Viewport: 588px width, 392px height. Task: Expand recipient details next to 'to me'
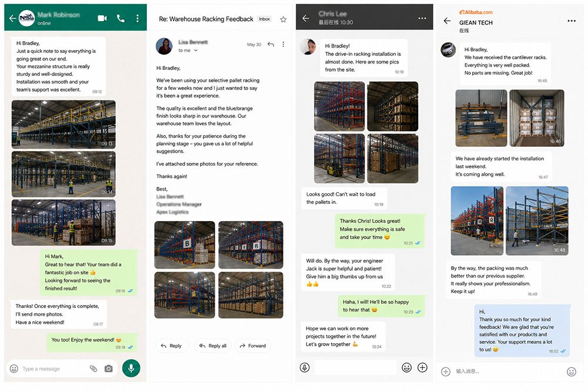196,51
